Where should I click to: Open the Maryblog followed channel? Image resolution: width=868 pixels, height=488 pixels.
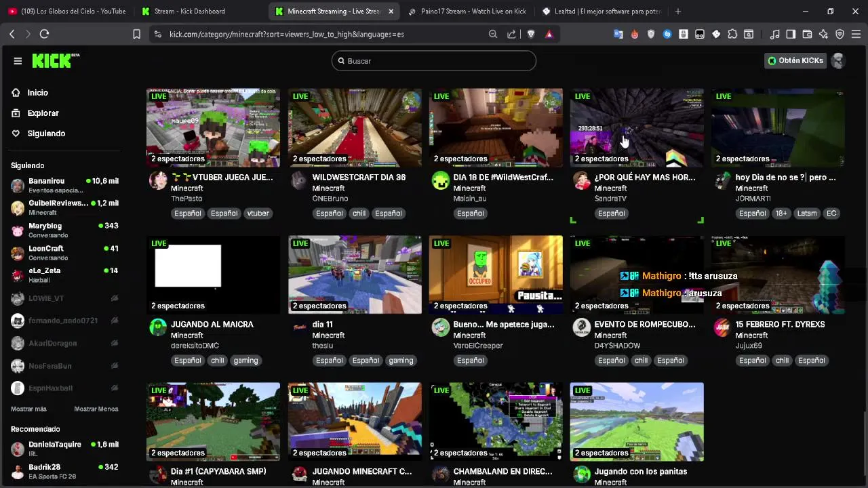[x=64, y=230]
